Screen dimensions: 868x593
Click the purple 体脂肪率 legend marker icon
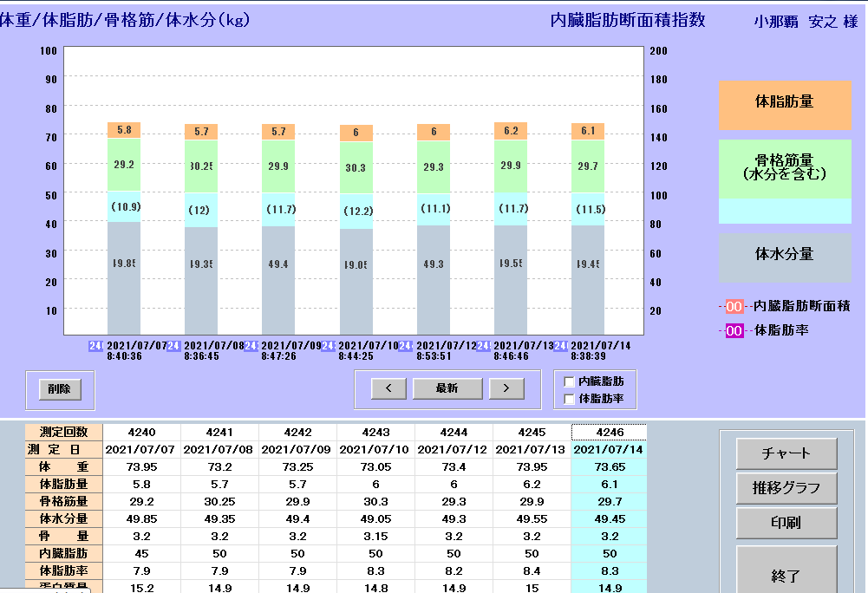[734, 330]
